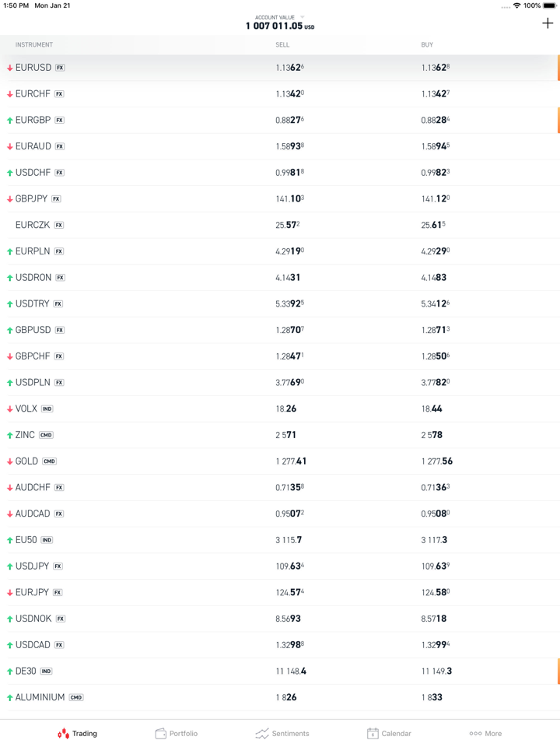Viewport: 560px width, 747px height.
Task: Click the EURUSD sell price
Action: 290,68
